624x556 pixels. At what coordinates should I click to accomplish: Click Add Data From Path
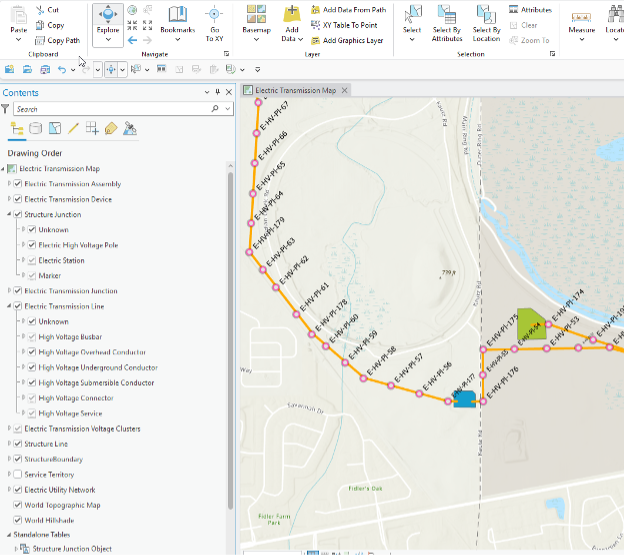tap(349, 10)
